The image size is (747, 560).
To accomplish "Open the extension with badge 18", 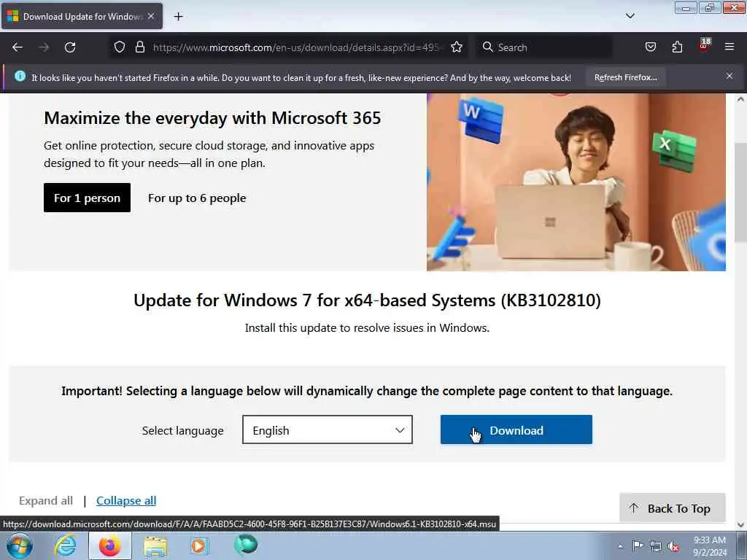I will 704,46.
